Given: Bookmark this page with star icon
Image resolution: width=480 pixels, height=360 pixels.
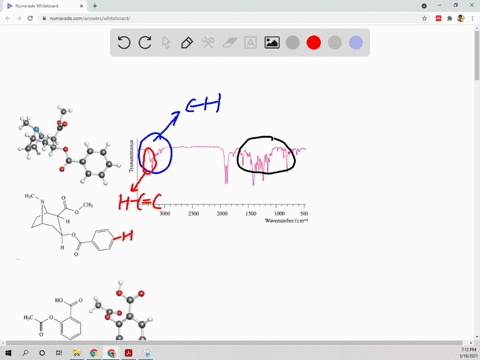Looking at the screenshot, I should pyautogui.click(x=424, y=18).
